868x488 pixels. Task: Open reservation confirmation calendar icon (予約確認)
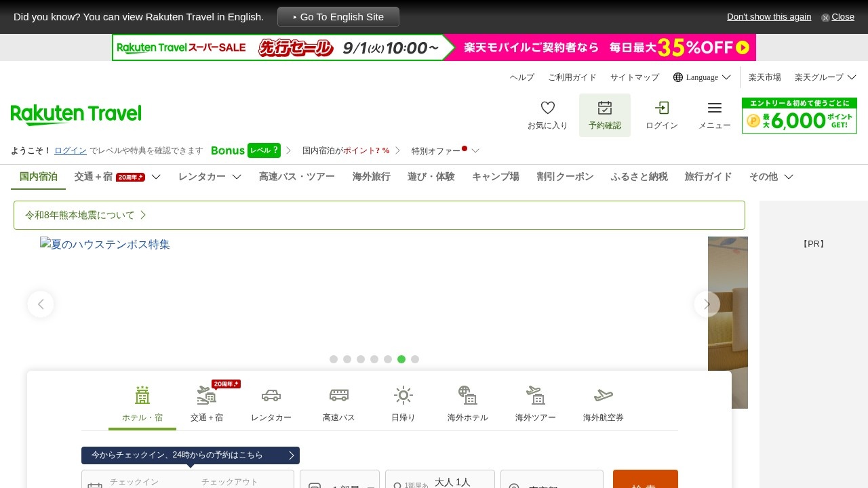tap(605, 108)
